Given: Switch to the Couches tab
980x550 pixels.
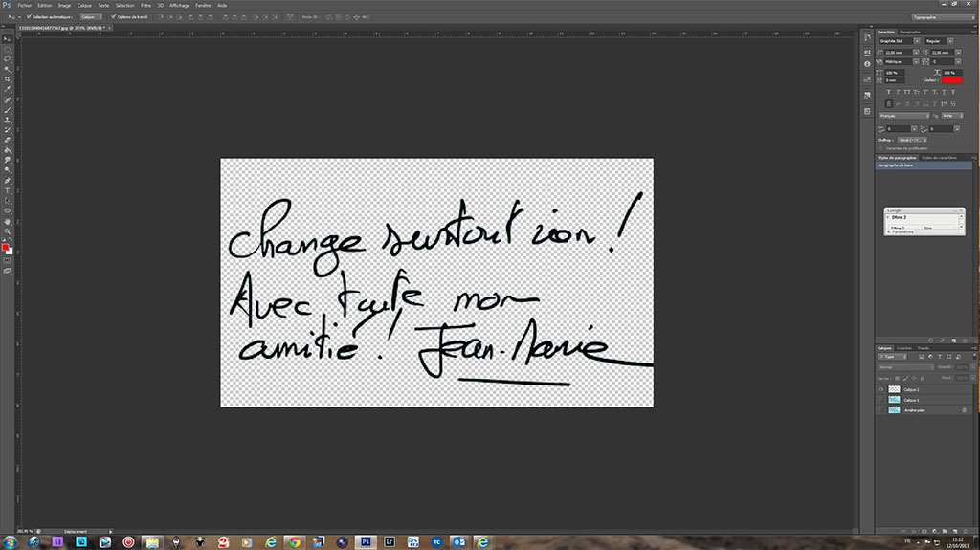Looking at the screenshot, I should (x=904, y=348).
